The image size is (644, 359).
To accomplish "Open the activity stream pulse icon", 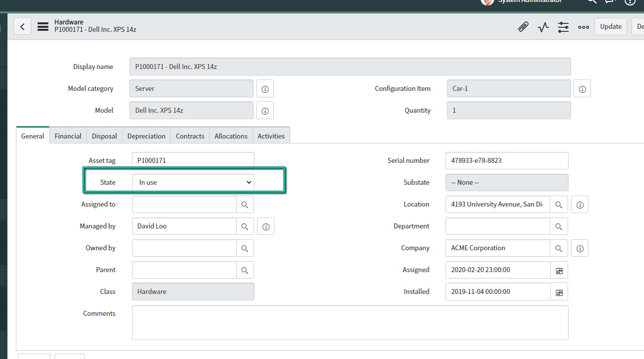I will click(543, 27).
